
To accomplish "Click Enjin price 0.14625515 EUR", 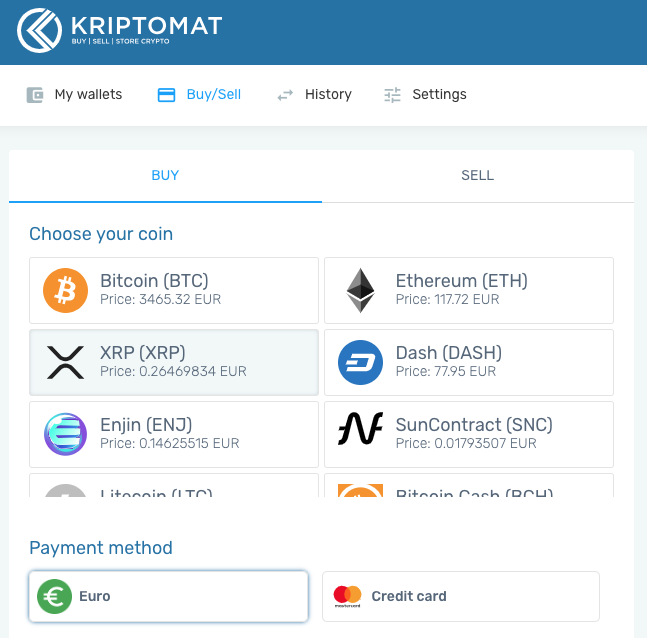I will [x=170, y=443].
